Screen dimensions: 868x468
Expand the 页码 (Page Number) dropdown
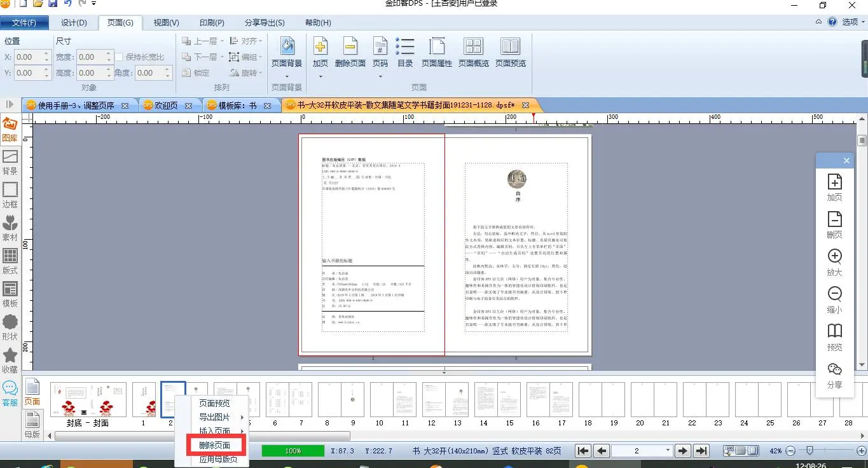tap(380, 76)
